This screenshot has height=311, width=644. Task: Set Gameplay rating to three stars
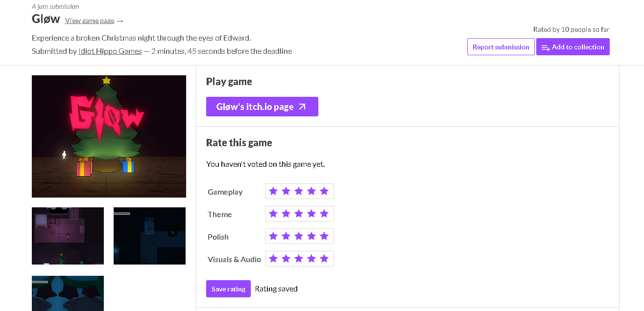[x=299, y=191]
